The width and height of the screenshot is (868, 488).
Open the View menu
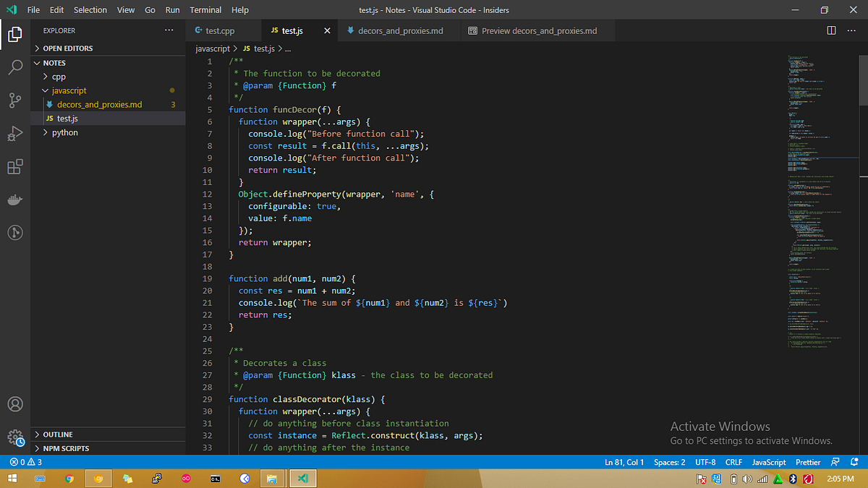click(126, 10)
